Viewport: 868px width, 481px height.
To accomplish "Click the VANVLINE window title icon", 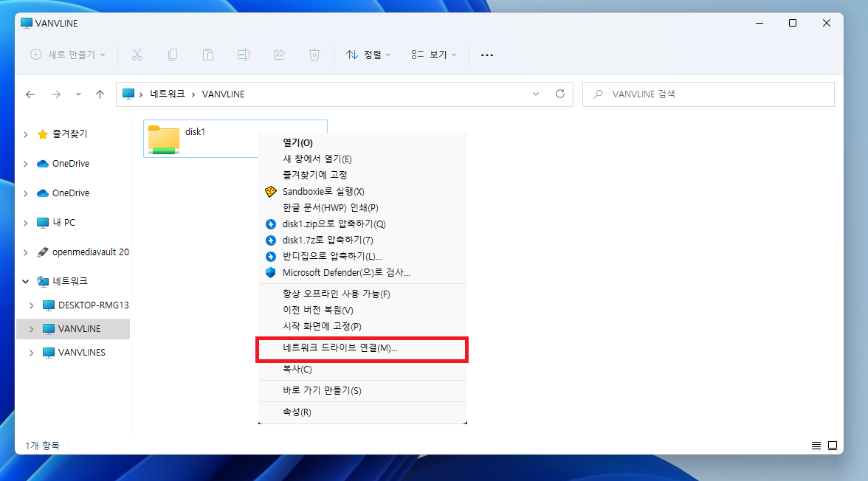I will [x=26, y=24].
